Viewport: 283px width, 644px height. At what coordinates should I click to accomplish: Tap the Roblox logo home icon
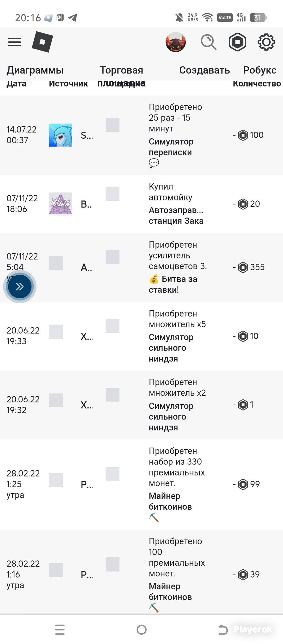(42, 42)
